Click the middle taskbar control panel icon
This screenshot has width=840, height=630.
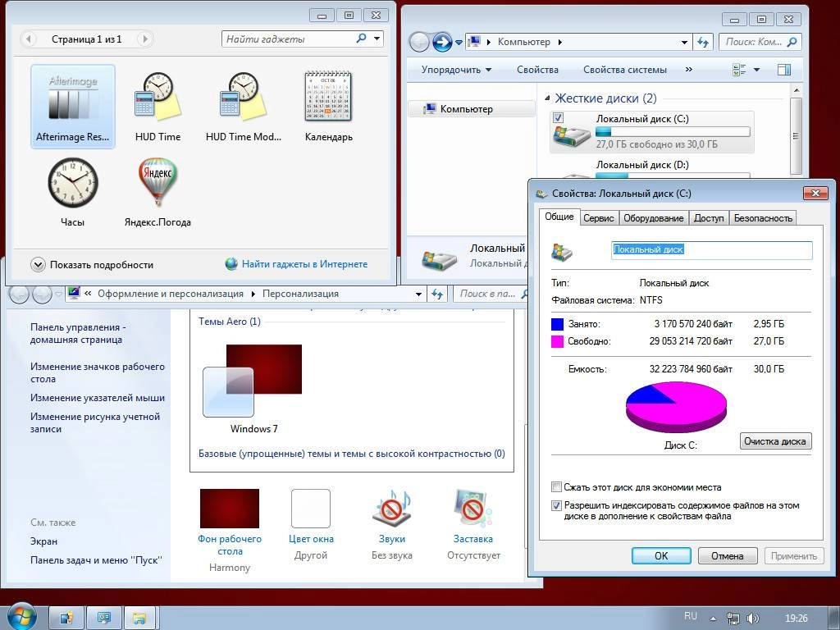click(x=104, y=618)
